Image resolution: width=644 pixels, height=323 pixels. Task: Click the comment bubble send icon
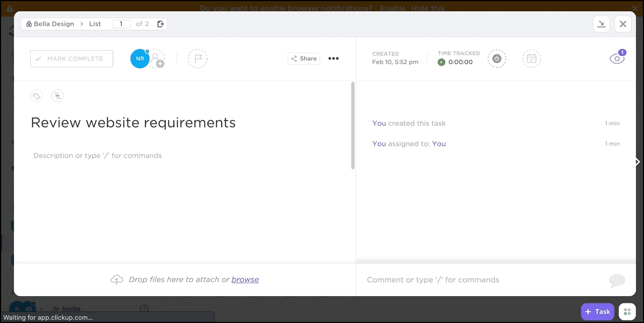point(617,280)
